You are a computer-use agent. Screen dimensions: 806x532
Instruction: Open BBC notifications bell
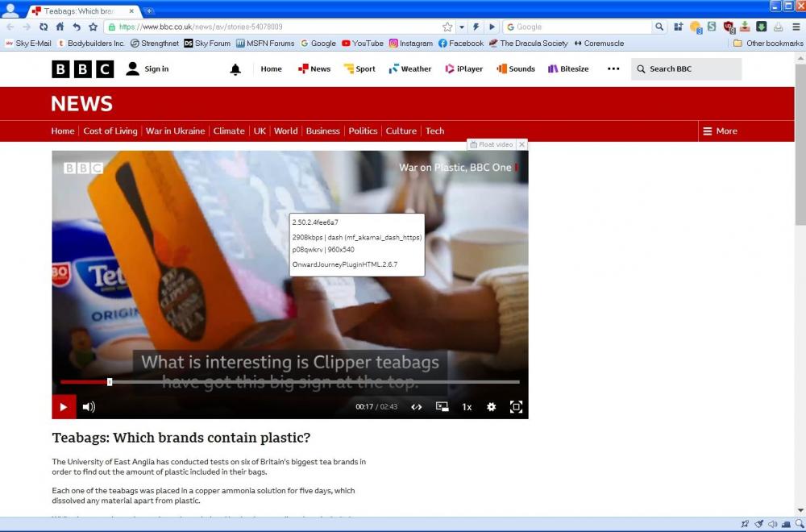click(x=235, y=69)
